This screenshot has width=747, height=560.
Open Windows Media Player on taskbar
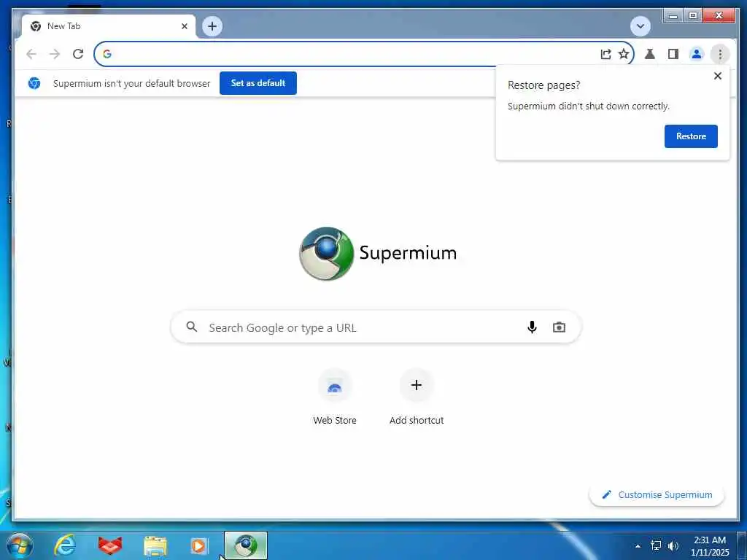click(198, 546)
